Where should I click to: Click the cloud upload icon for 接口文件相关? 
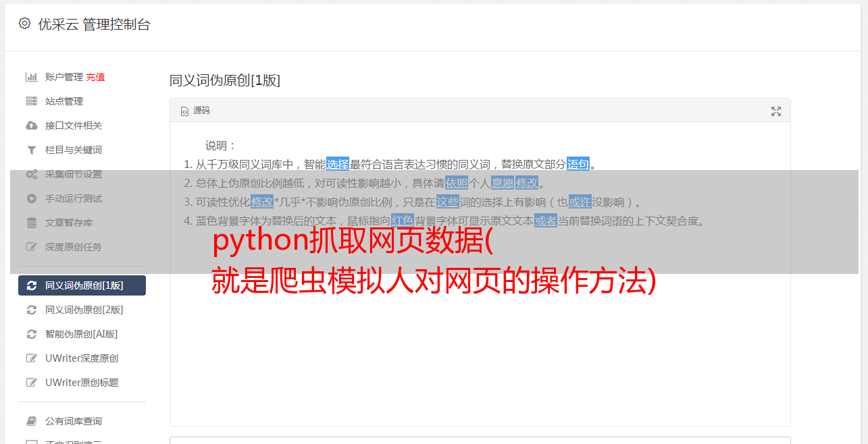click(31, 126)
